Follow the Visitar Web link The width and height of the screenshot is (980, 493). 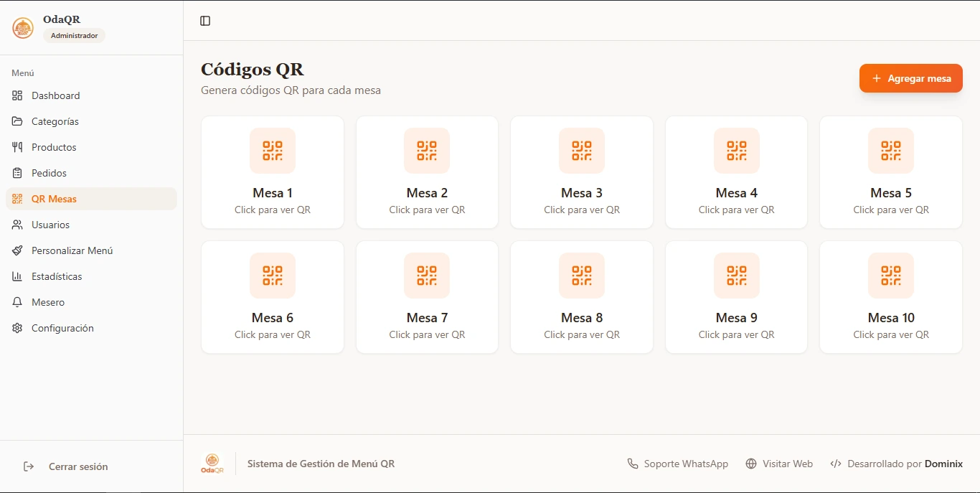779,464
